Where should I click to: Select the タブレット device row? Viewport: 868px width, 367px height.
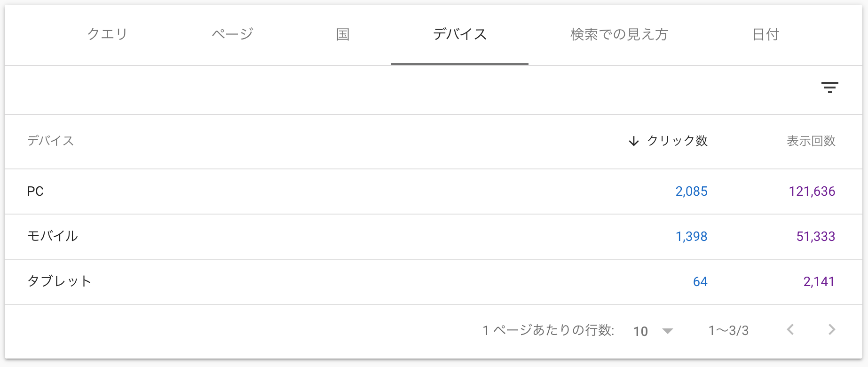[x=59, y=281]
